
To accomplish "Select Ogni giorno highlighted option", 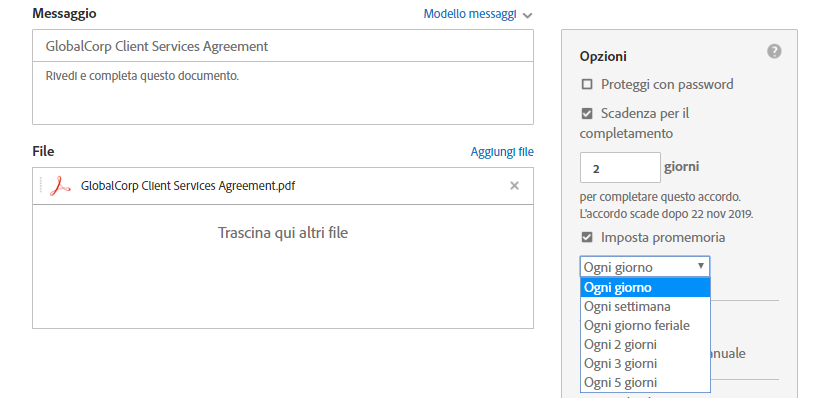I will 645,288.
